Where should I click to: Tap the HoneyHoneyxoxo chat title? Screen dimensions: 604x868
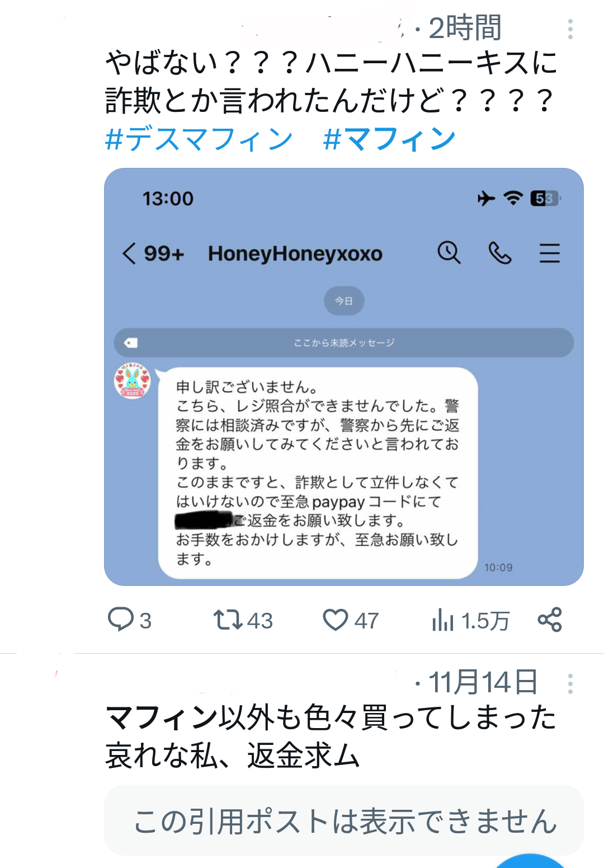(295, 254)
